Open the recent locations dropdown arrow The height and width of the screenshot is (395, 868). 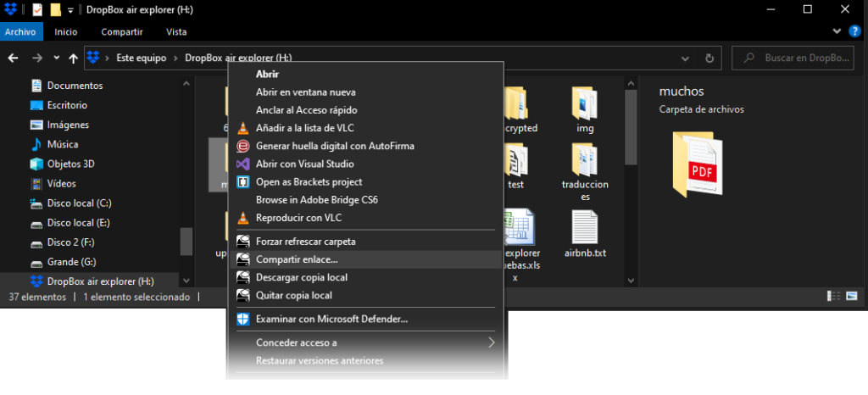pos(57,58)
